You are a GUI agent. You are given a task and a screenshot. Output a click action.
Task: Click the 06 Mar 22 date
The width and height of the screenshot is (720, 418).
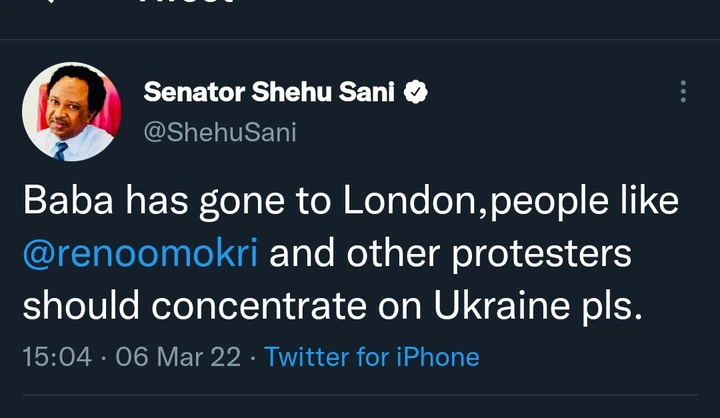click(178, 356)
